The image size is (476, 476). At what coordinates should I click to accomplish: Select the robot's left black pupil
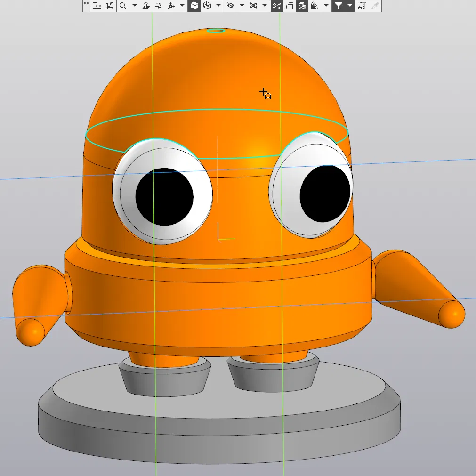click(x=164, y=197)
